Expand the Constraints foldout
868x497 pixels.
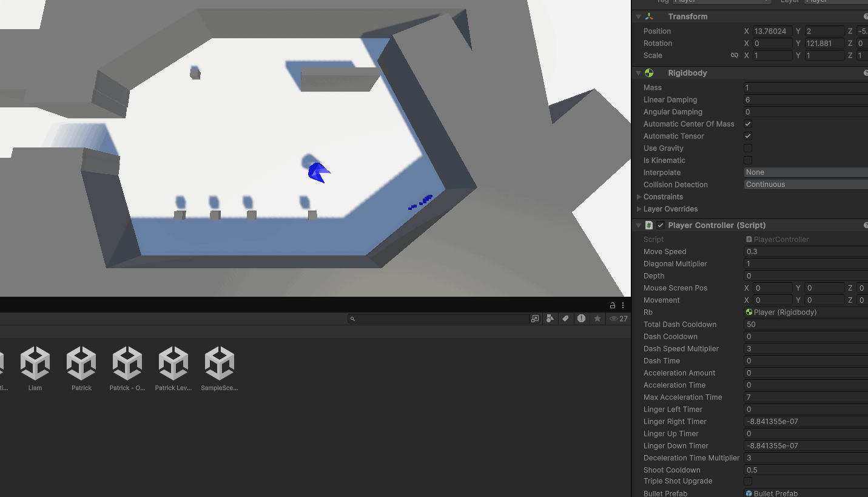639,197
